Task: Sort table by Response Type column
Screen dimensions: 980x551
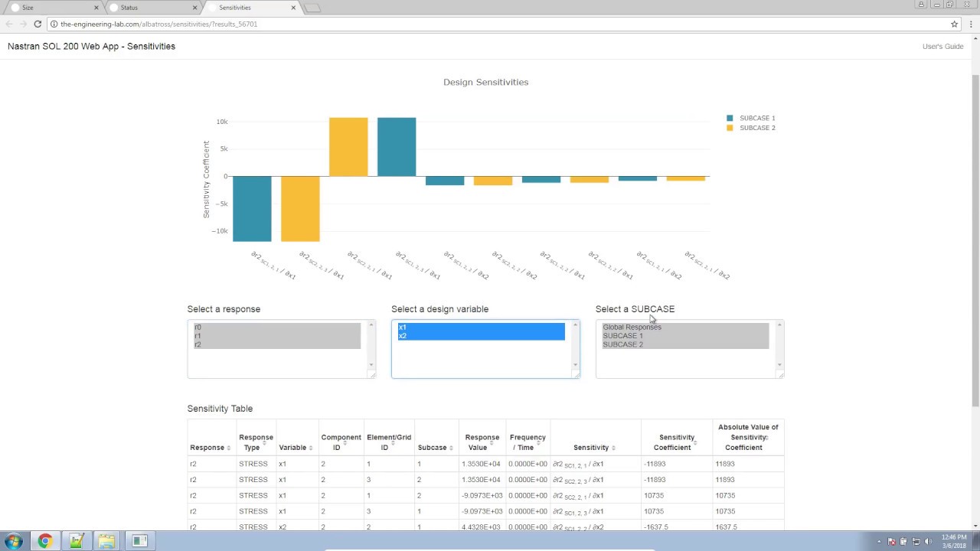Action: (256, 442)
